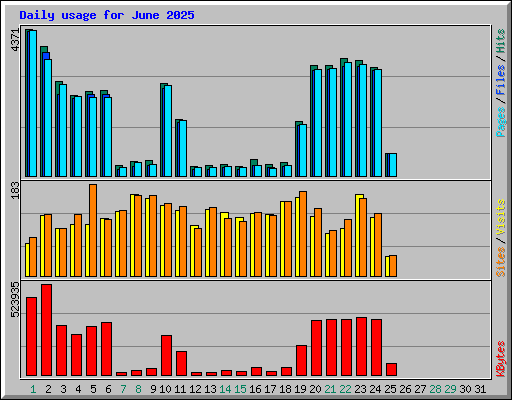
Task: Click the red KBytes bar for day 1
Action: pos(31,336)
